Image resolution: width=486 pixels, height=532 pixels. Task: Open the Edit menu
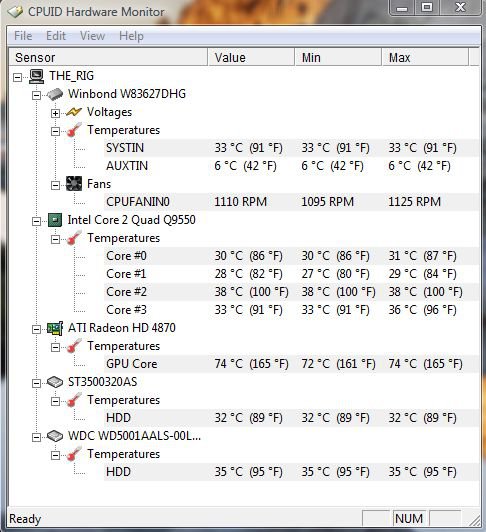(x=56, y=36)
